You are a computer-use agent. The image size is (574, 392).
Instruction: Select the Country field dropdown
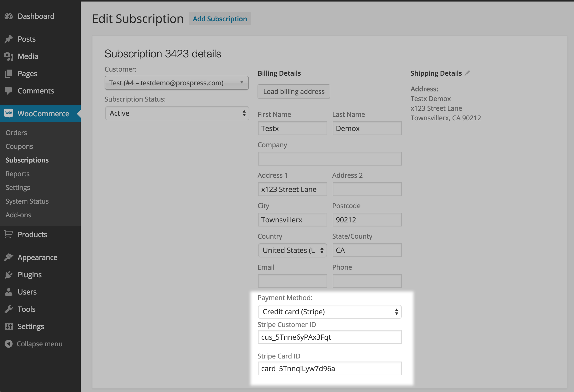click(x=293, y=250)
